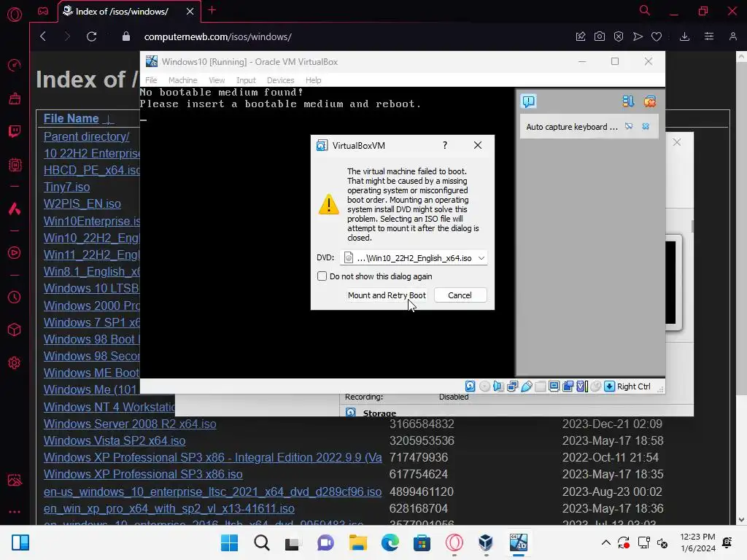Click the date 2023-Aug-23 00:02
The height and width of the screenshot is (560, 747).
point(612,491)
